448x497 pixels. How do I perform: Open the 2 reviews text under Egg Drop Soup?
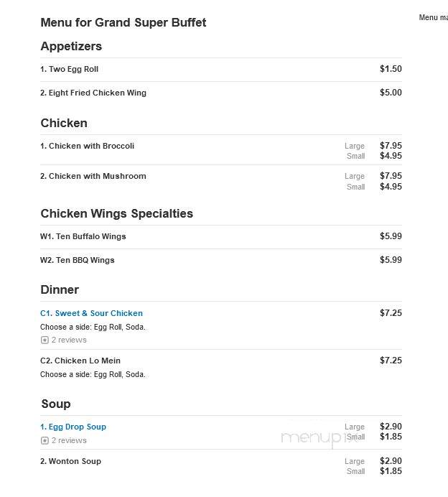coord(69,440)
